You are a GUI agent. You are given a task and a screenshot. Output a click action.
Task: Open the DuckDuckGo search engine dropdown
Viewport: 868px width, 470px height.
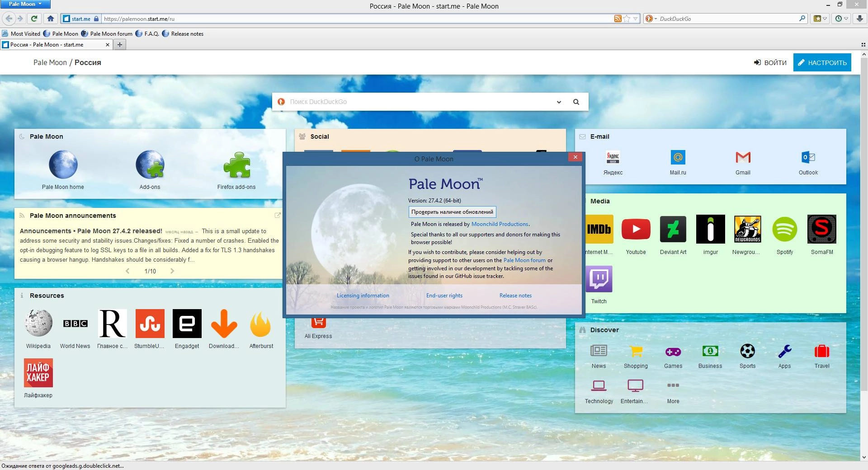click(x=651, y=19)
